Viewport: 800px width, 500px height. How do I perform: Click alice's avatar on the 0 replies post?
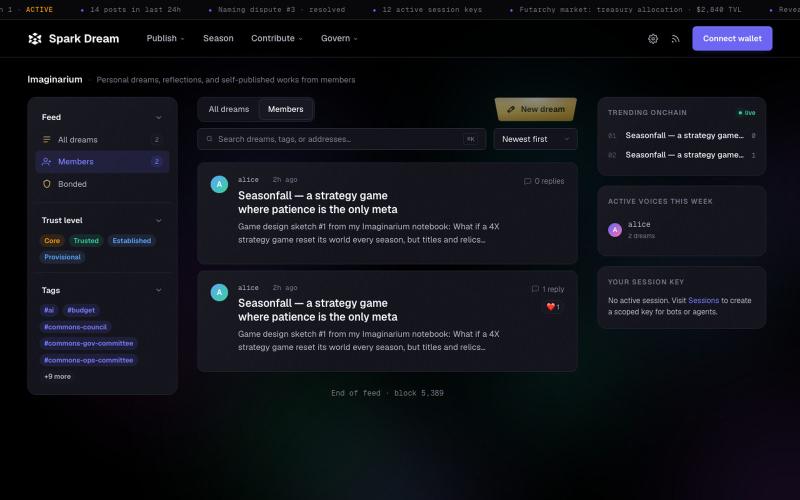pyautogui.click(x=219, y=184)
